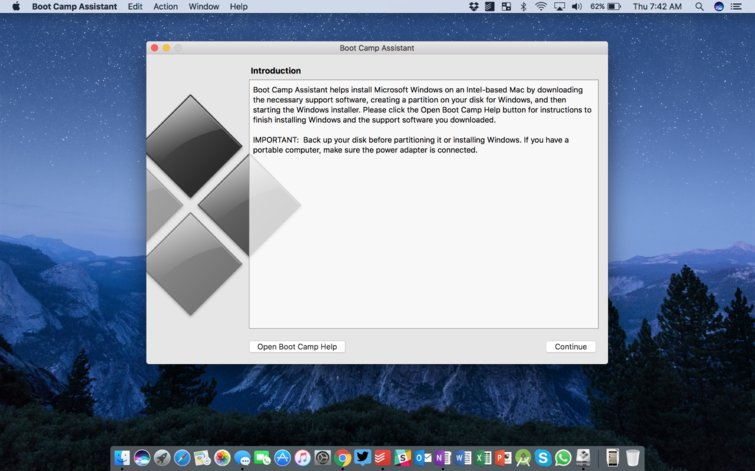
Task: Open Messages in the dock
Action: point(242,457)
